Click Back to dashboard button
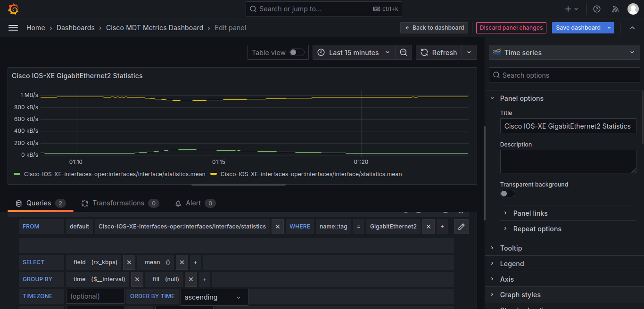This screenshot has height=309, width=644. pyautogui.click(x=434, y=28)
